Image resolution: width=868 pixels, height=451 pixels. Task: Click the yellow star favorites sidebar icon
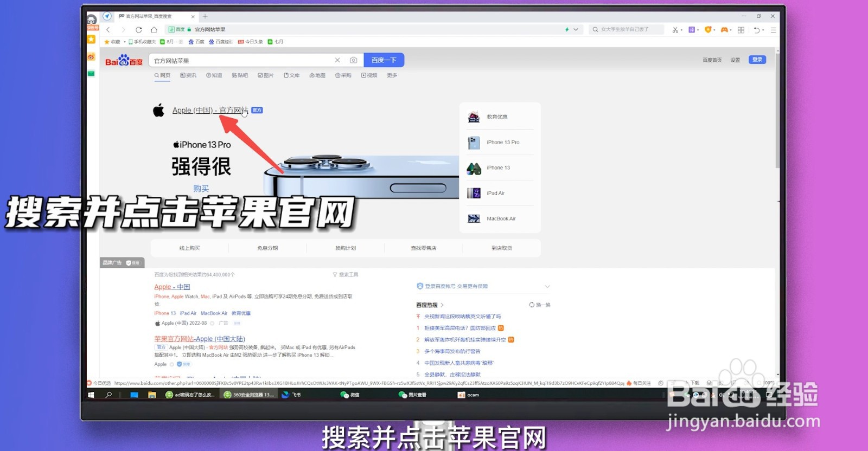[x=91, y=39]
